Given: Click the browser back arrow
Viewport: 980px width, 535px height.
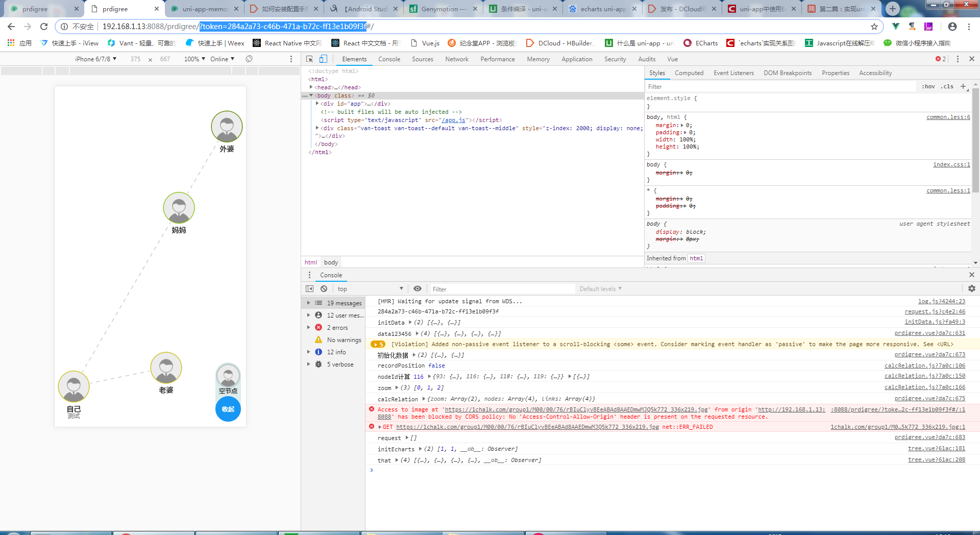Looking at the screenshot, I should click(x=11, y=27).
